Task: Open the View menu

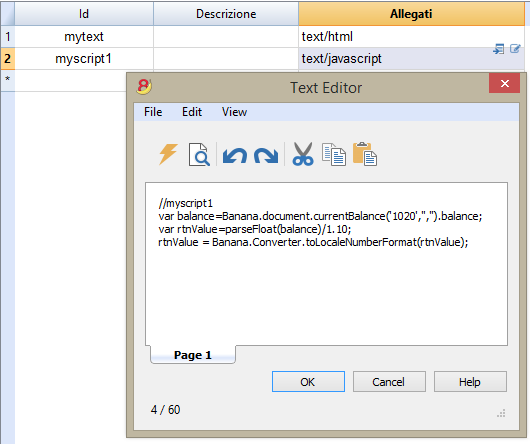Action: [x=234, y=112]
